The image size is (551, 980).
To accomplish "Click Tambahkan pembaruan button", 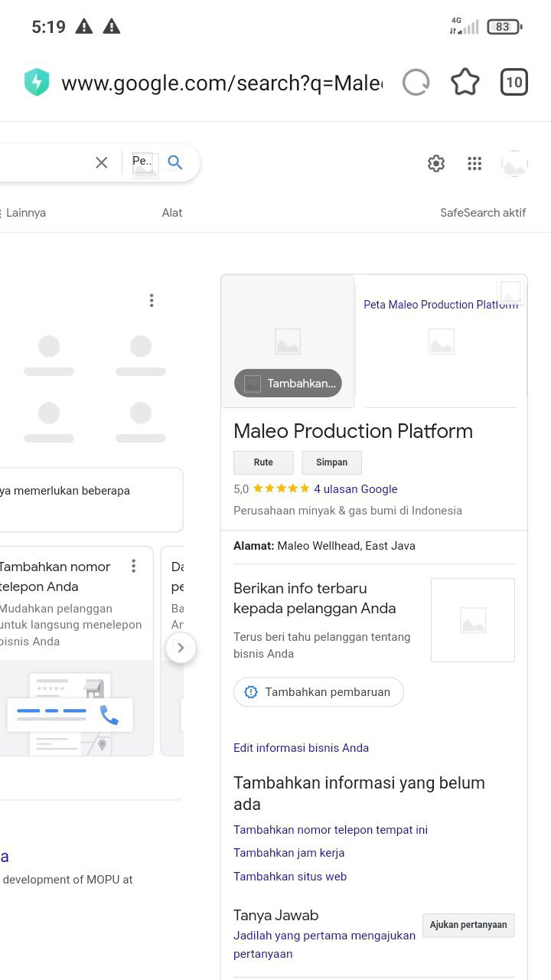I will point(318,692).
